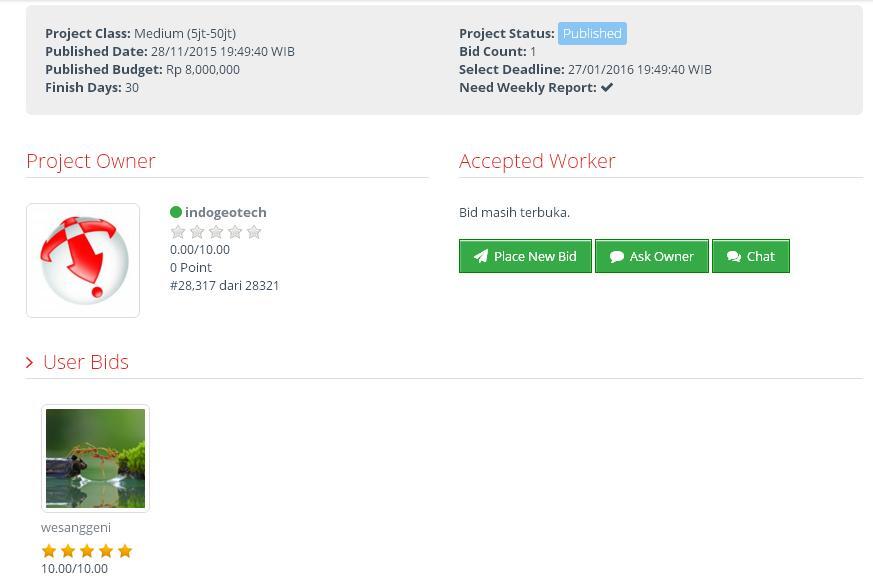Image resolution: width=873 pixels, height=585 pixels.
Task: Click wesanggeni's first gold rating star
Action: coord(49,551)
